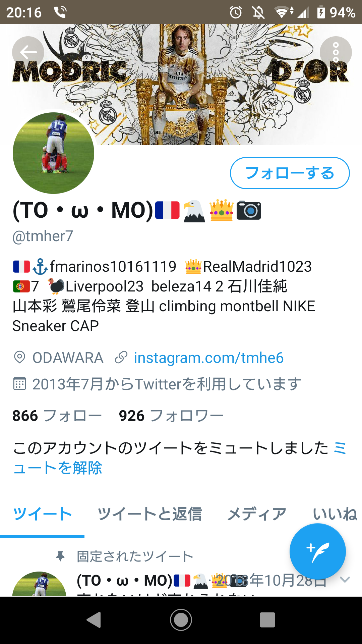
Task: Open the circular profile avatar photo
Action: (x=53, y=153)
